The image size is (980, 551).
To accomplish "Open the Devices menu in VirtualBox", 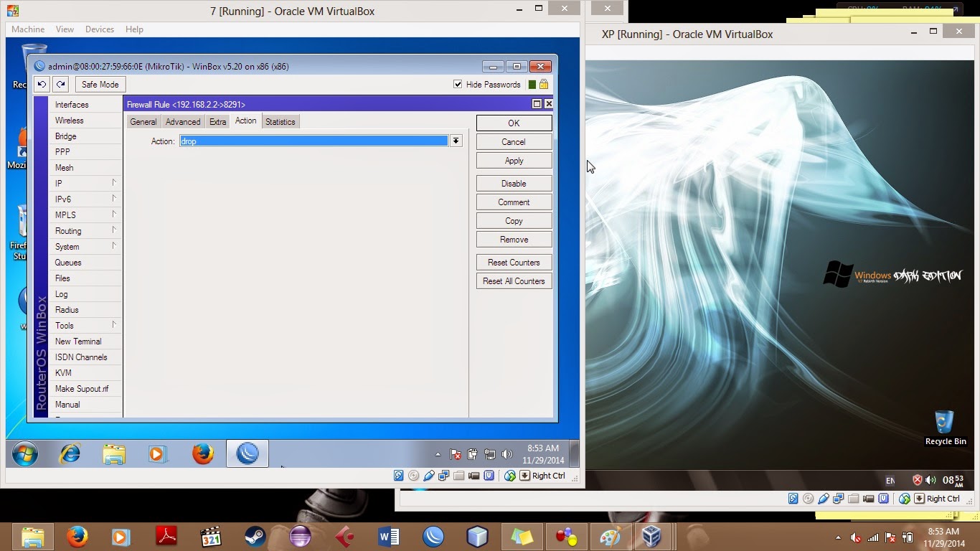I will [x=100, y=29].
